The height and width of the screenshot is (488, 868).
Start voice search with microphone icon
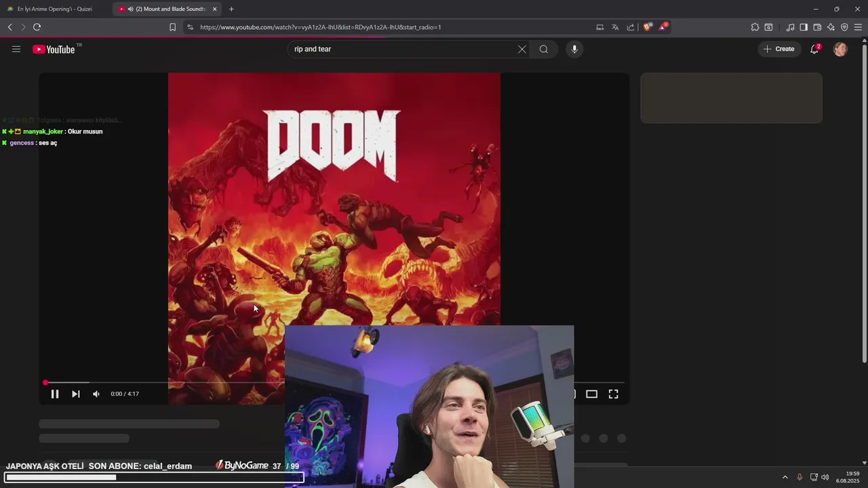pyautogui.click(x=574, y=49)
